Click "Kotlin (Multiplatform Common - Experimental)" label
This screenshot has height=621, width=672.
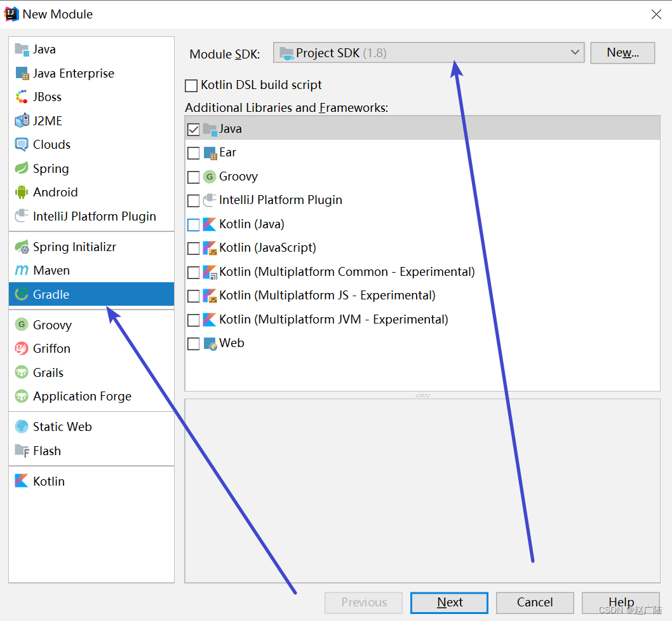pyautogui.click(x=347, y=272)
